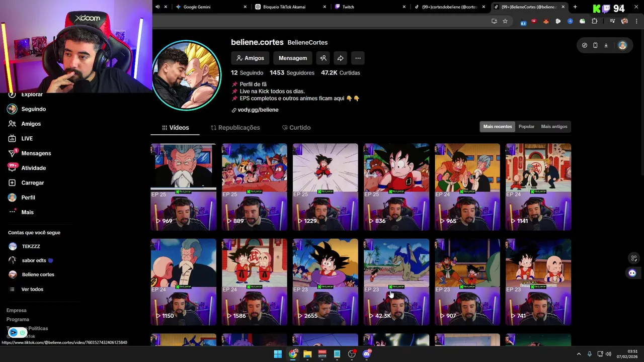Screen dimensions: 644x362
Task: Open EP 24 video with 1586 views
Action: pyautogui.click(x=255, y=282)
